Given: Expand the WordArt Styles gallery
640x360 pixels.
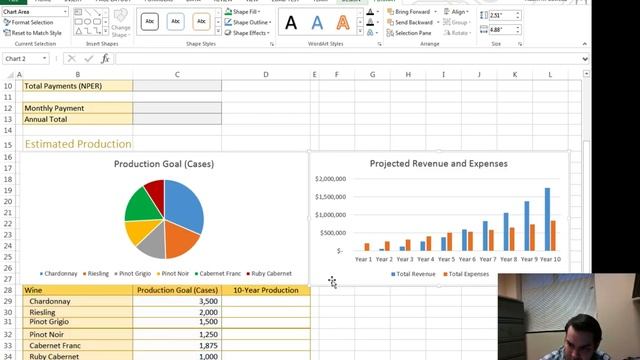Looking at the screenshot, I should tap(360, 32).
